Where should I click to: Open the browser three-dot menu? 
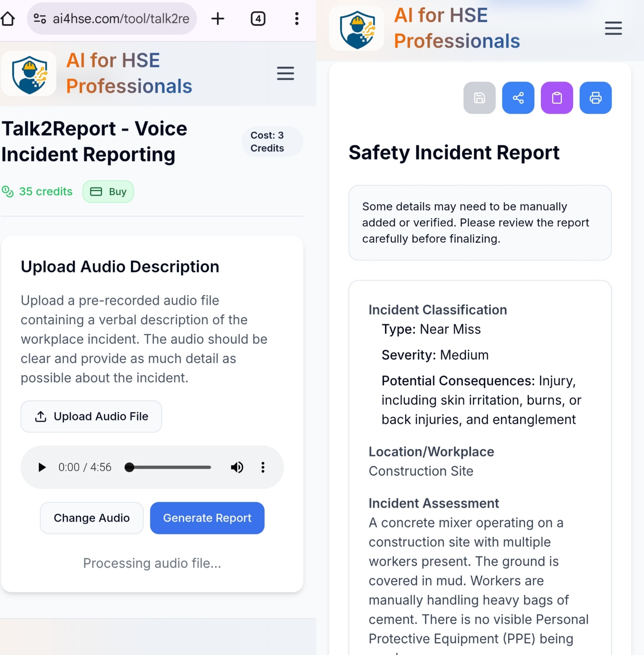[x=297, y=19]
